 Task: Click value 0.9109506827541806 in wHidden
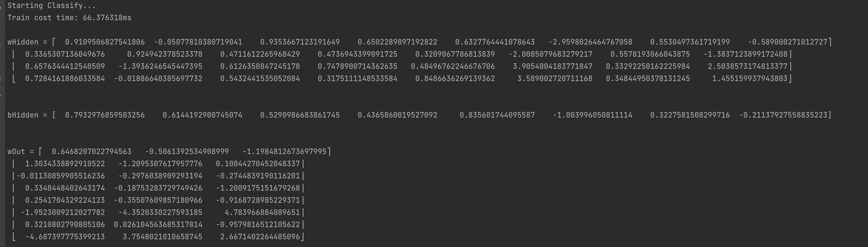pyautogui.click(x=105, y=42)
